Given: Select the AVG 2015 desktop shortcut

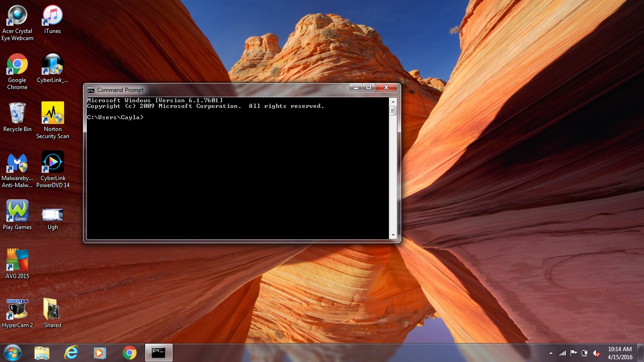Looking at the screenshot, I should (17, 264).
